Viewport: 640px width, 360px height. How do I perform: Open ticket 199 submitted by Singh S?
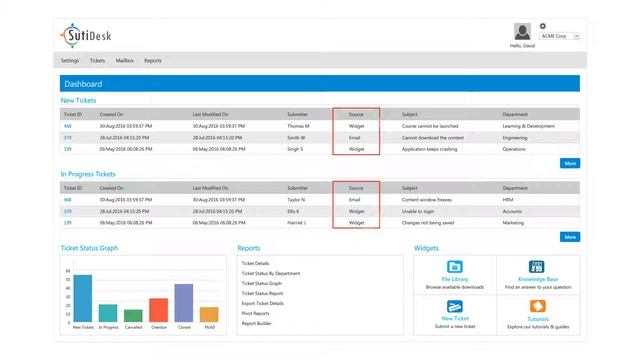pos(67,149)
